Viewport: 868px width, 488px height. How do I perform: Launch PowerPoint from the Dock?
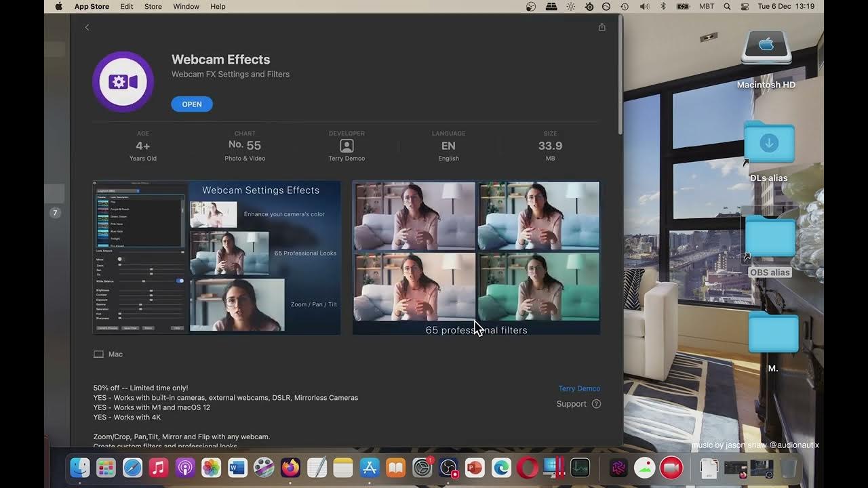click(475, 468)
